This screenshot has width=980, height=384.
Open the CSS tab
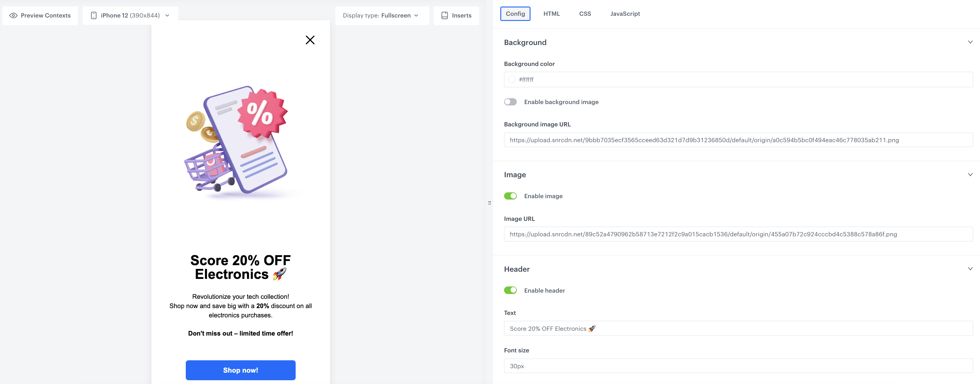click(x=585, y=14)
